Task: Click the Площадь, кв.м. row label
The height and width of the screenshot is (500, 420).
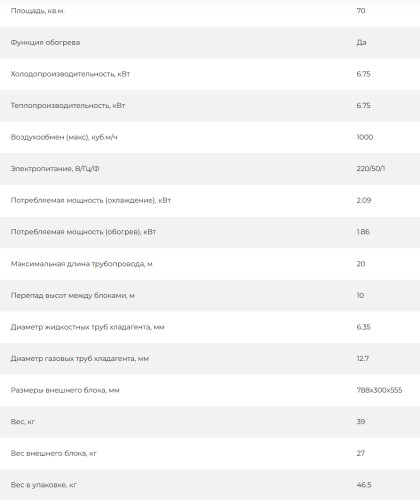Action: pos(38,11)
